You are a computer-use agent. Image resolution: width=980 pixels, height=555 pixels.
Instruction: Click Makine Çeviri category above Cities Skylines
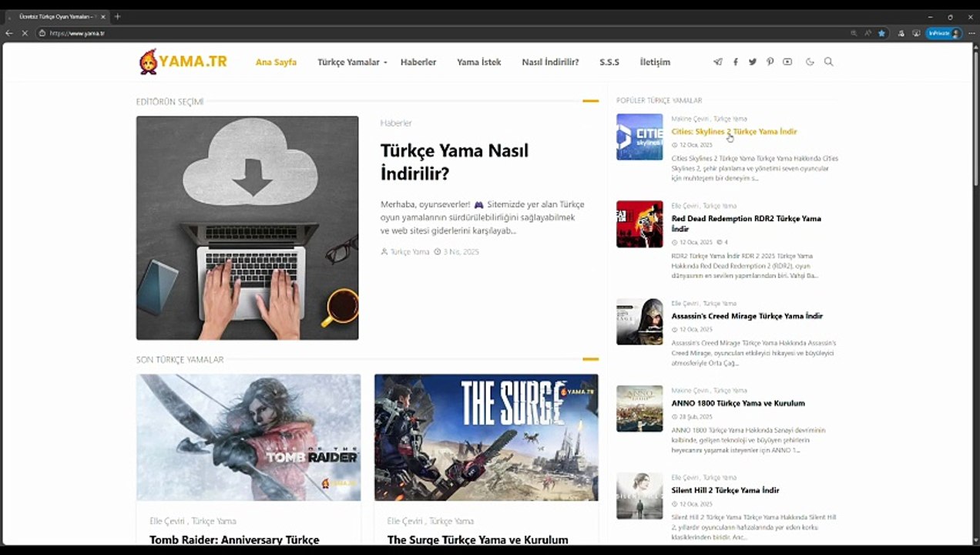click(x=690, y=119)
